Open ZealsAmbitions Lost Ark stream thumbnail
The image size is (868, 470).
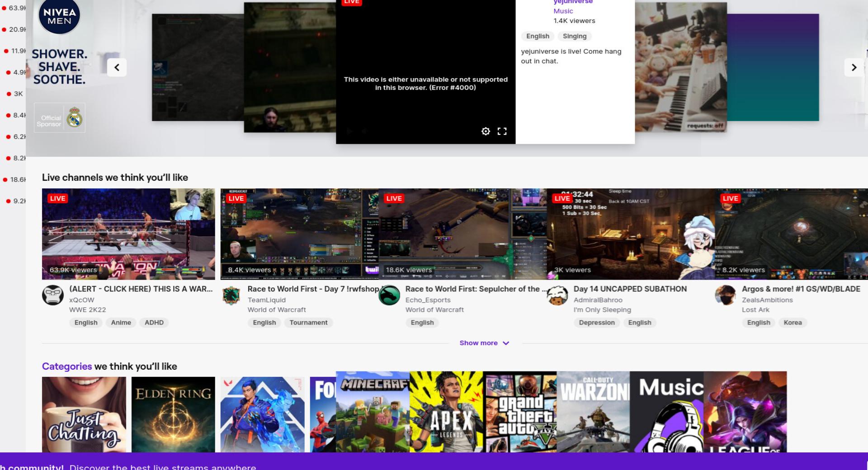pos(791,234)
